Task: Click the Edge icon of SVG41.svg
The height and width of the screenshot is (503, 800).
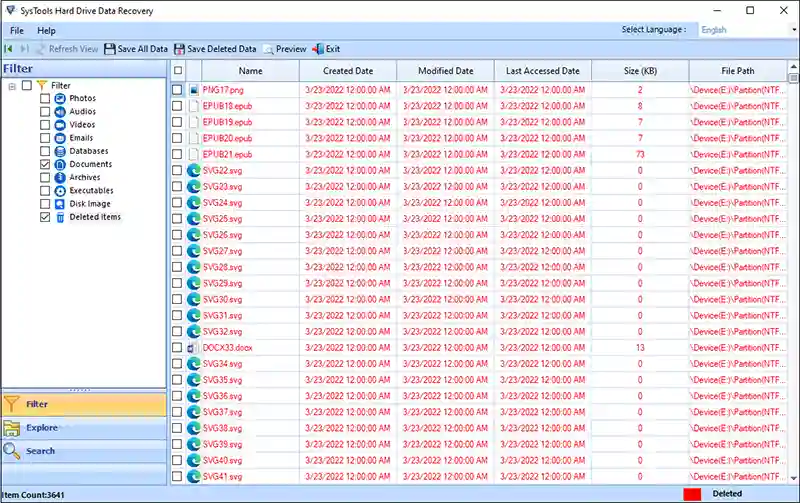Action: (194, 476)
